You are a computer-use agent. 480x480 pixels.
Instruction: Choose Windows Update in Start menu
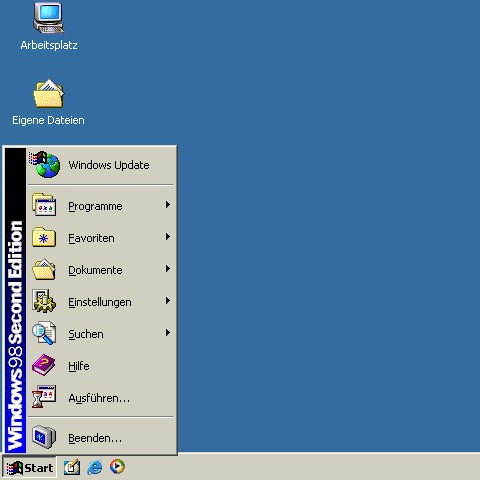[x=101, y=165]
